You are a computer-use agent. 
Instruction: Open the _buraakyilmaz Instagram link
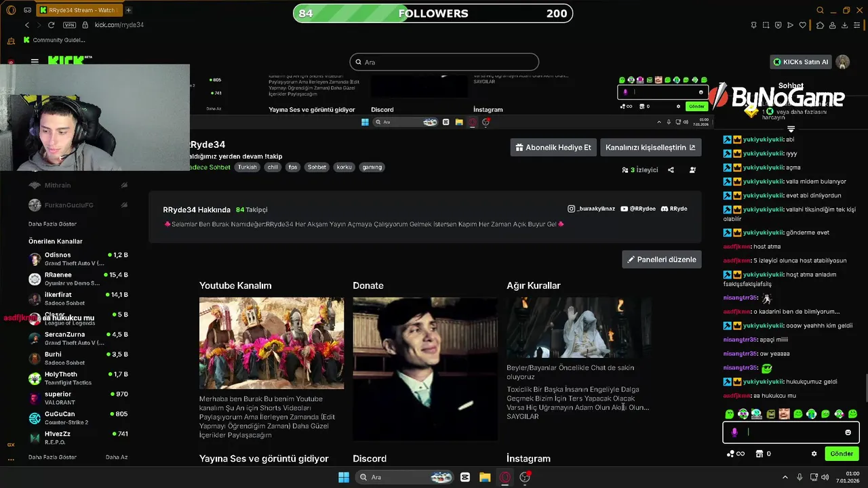click(x=591, y=209)
